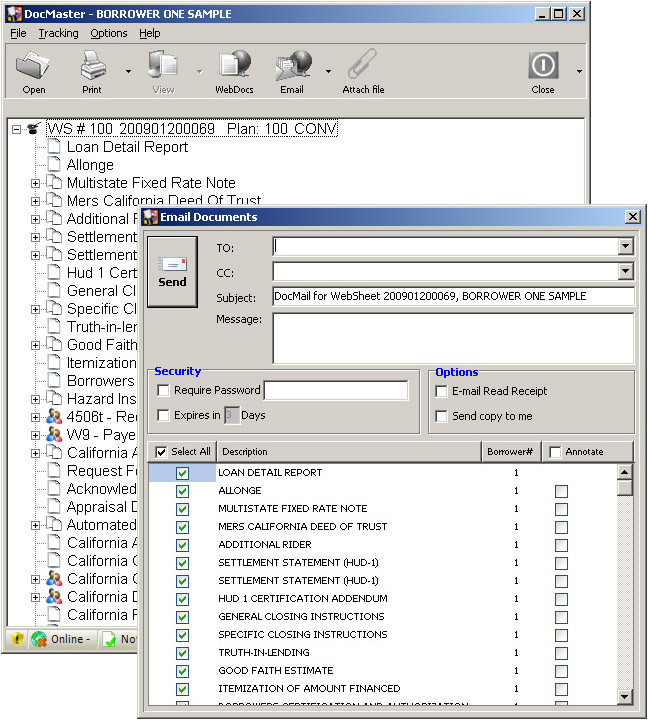Select Loan Detail Report in the tree
Viewport: 648px width, 720px height.
click(x=127, y=147)
